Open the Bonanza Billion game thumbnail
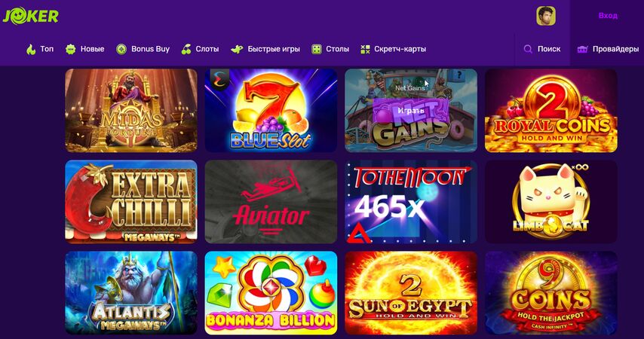This screenshot has width=644, height=339. point(271,292)
